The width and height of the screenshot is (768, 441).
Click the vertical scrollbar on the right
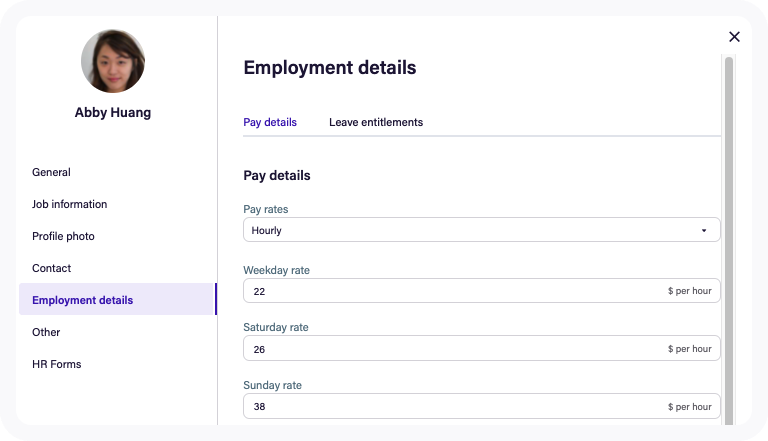point(729,240)
